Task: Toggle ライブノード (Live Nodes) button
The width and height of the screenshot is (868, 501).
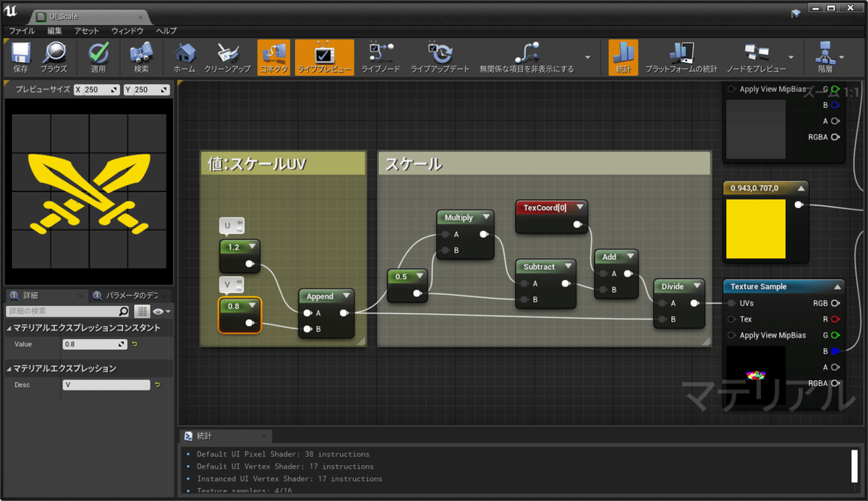Action: pos(380,57)
